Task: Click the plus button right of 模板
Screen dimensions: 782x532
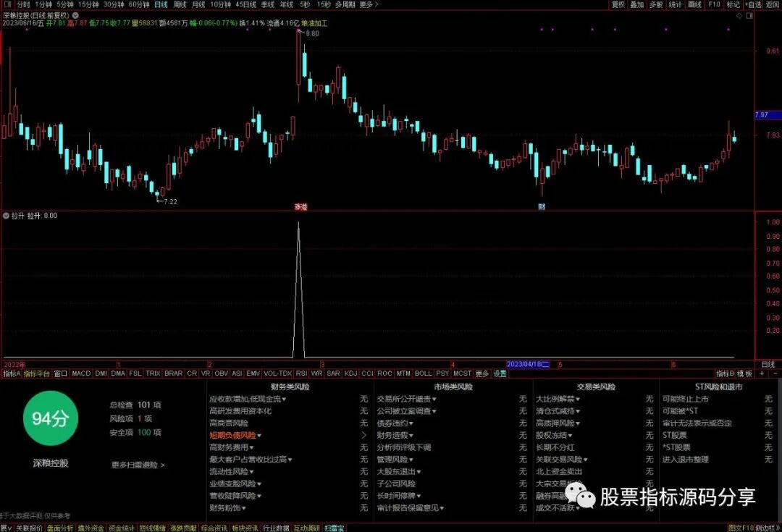Action: (x=762, y=373)
